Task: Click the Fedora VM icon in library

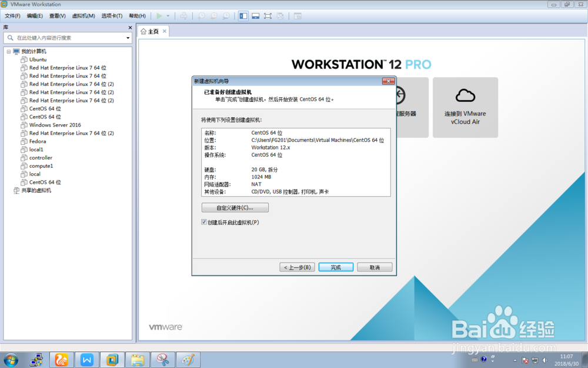Action: tap(24, 141)
